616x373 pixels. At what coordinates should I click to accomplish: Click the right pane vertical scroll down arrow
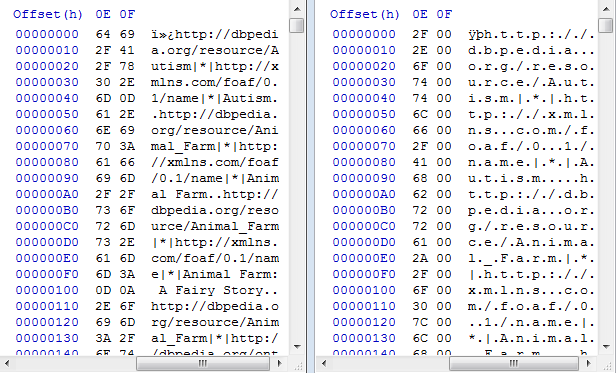tap(606, 347)
